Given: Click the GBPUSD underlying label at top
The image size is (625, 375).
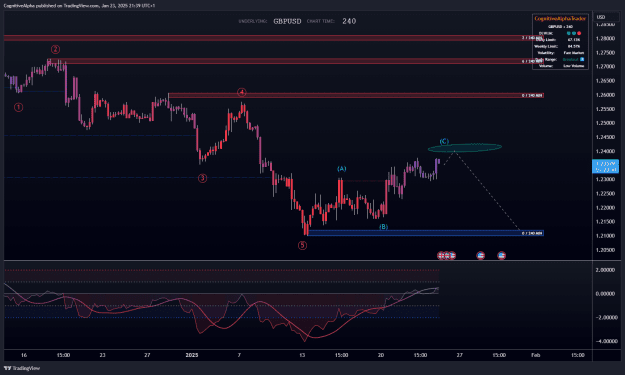Looking at the screenshot, I should 287,21.
